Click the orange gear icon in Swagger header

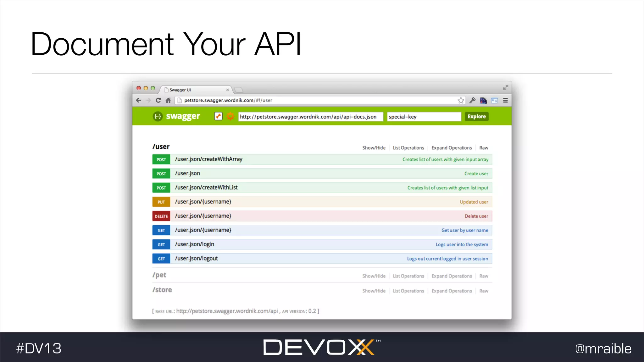click(230, 116)
